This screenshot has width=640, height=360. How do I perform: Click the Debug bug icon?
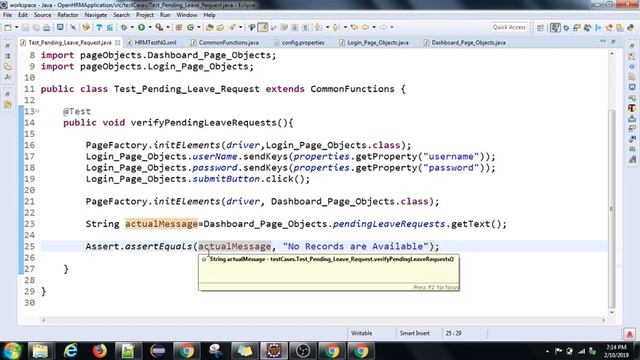click(124, 27)
